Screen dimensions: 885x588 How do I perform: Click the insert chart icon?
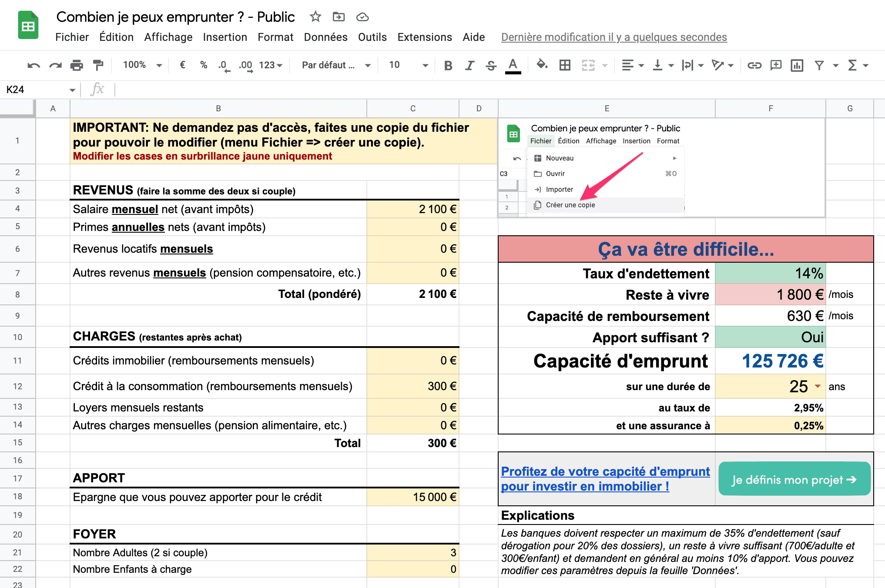(x=797, y=65)
